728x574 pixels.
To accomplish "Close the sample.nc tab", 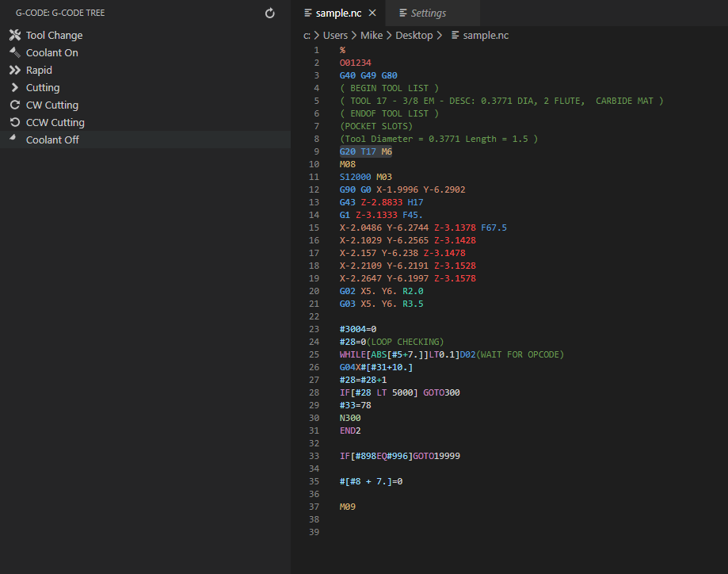I will (x=372, y=13).
